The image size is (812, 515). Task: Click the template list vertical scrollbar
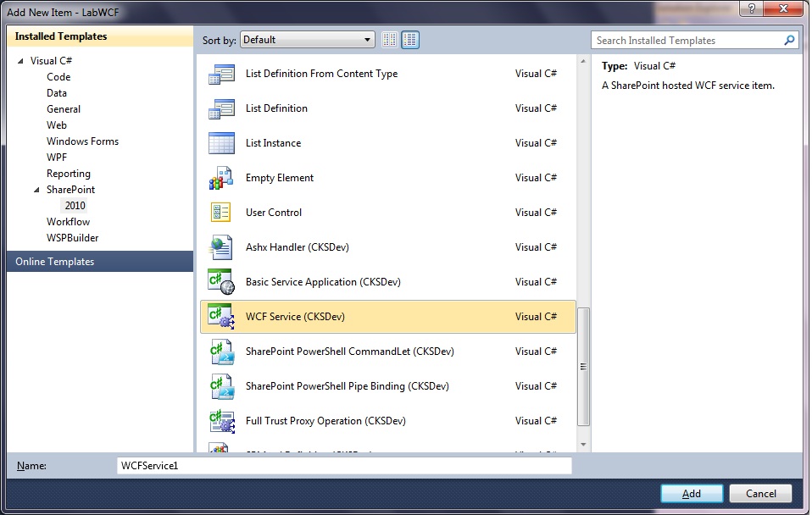pos(583,366)
